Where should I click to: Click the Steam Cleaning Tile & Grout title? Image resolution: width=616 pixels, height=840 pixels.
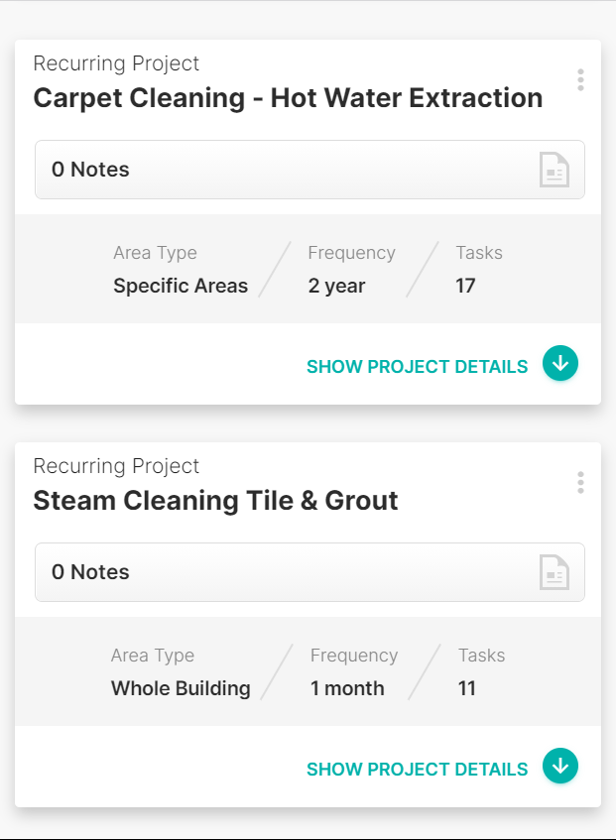click(215, 501)
